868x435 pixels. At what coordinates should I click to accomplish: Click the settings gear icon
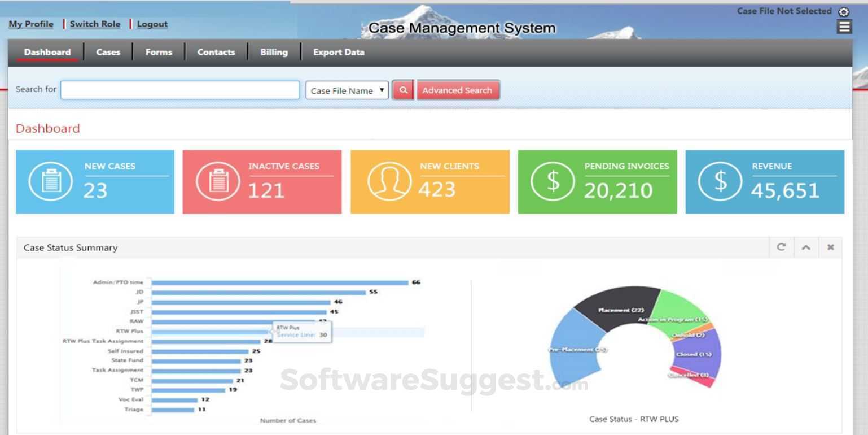tap(844, 12)
